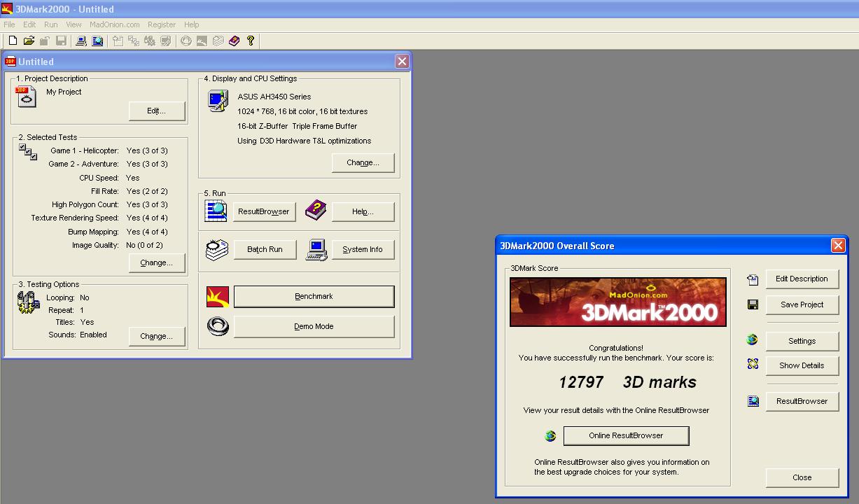Click the ASUS AH3450 Series text

click(x=274, y=97)
